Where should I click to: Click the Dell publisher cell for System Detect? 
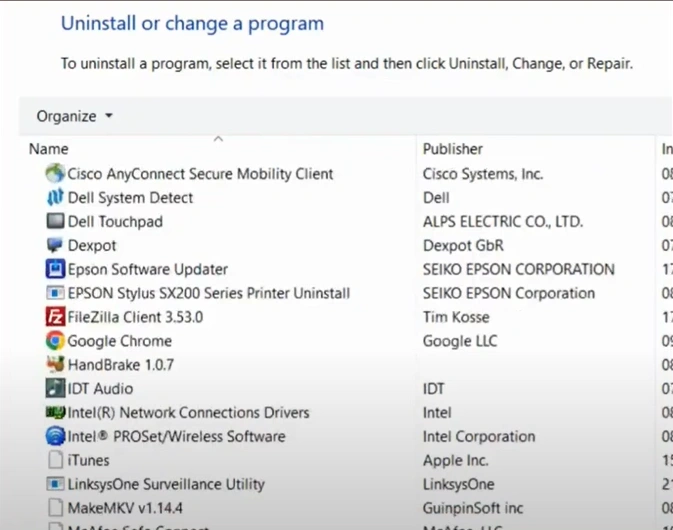(x=436, y=197)
